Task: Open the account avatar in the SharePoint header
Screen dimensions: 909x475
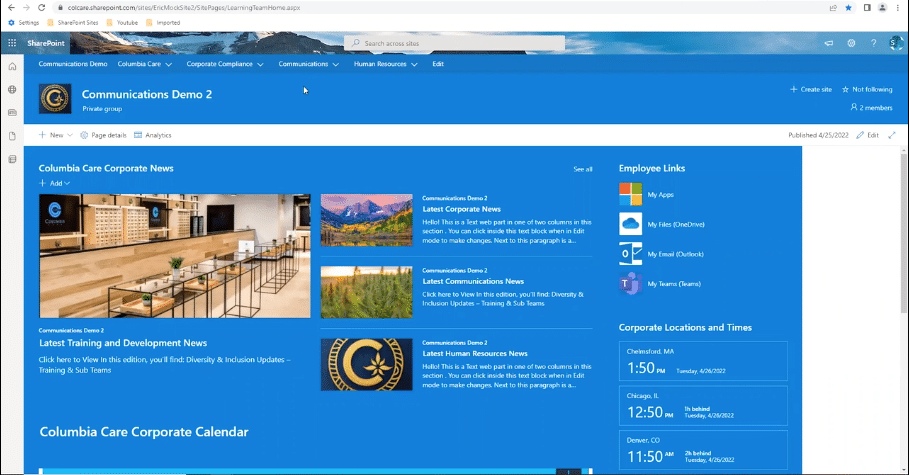Action: coord(896,43)
